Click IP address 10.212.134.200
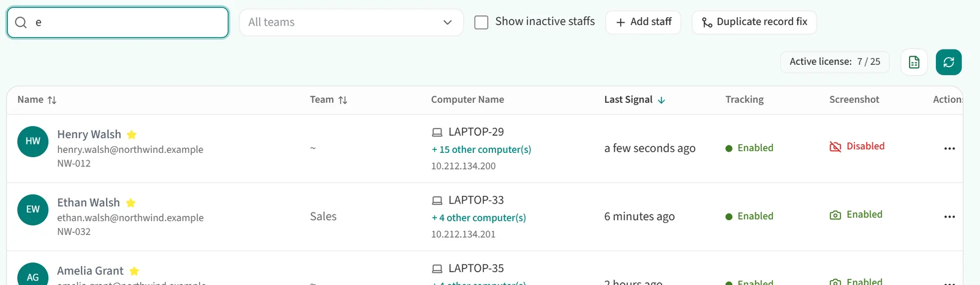The width and height of the screenshot is (980, 285). click(x=463, y=166)
